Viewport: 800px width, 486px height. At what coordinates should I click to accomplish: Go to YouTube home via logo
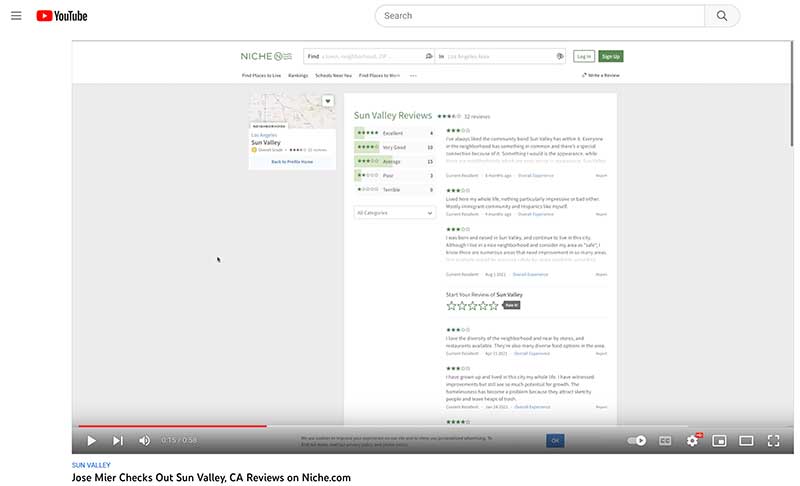click(62, 16)
